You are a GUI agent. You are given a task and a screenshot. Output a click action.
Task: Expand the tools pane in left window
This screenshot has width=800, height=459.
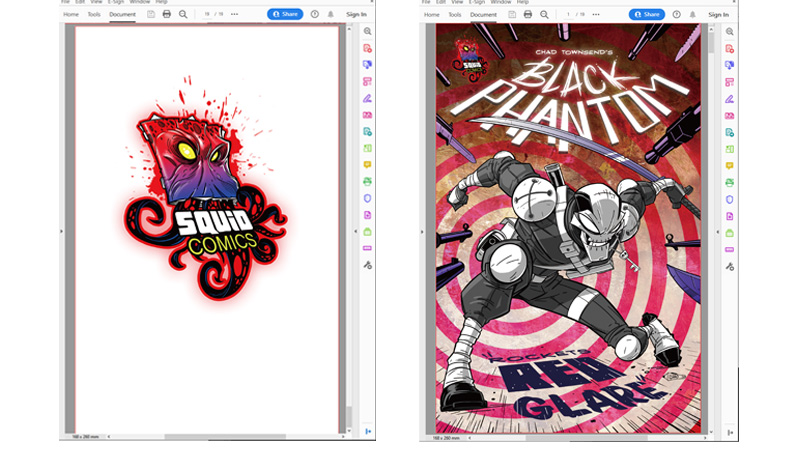click(x=368, y=431)
